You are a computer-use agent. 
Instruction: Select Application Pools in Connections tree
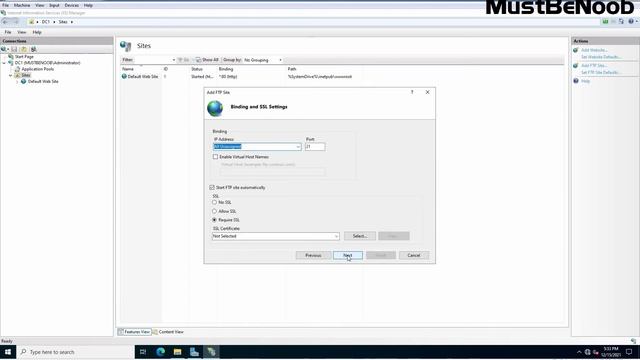[x=38, y=69]
